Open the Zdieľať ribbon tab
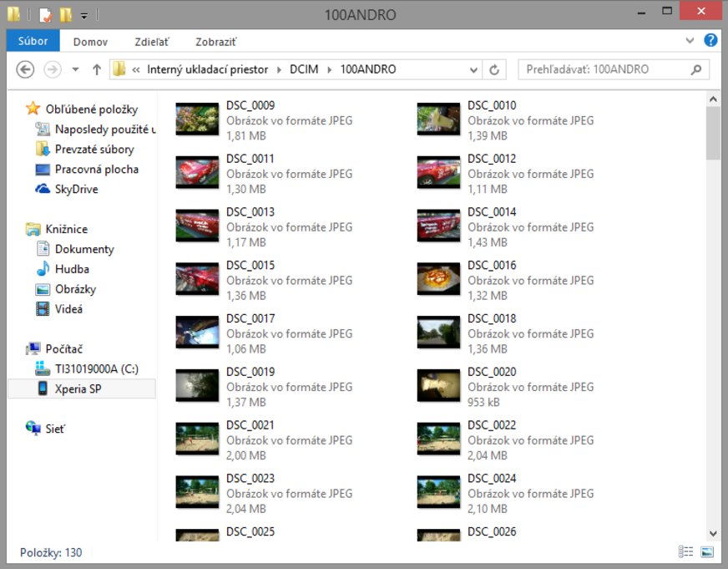This screenshot has height=569, width=728. 151,42
